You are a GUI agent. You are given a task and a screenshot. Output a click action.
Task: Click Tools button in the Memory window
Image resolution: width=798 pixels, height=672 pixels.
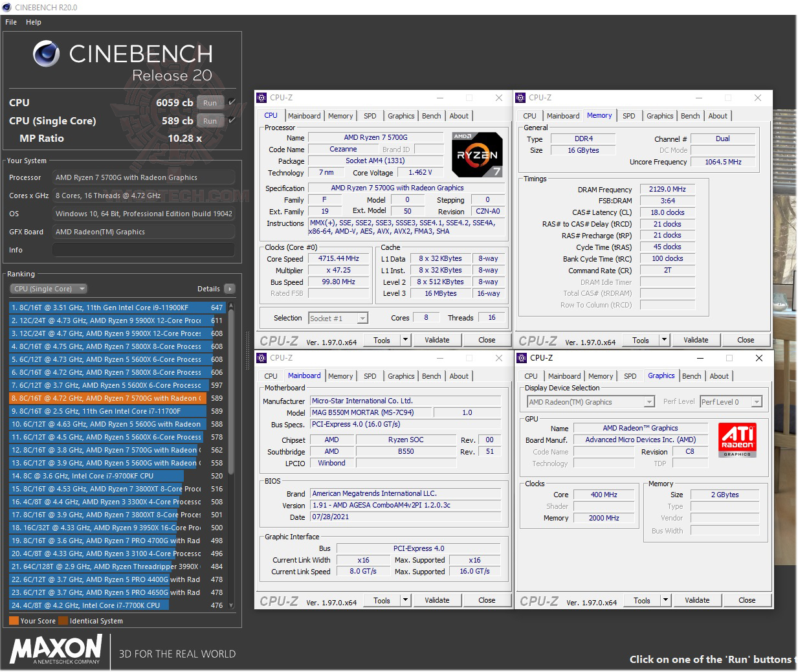(641, 340)
